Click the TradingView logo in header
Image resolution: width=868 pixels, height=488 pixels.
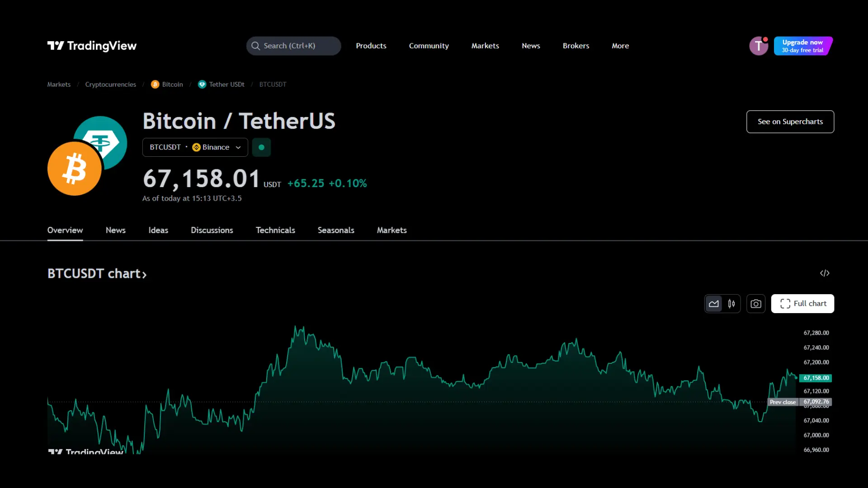click(x=92, y=46)
